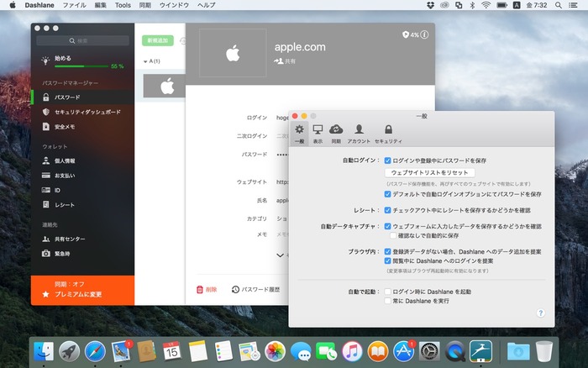The height and width of the screenshot is (368, 588).
Task: Open the セキュリティ security preferences tab
Action: pyautogui.click(x=388, y=134)
